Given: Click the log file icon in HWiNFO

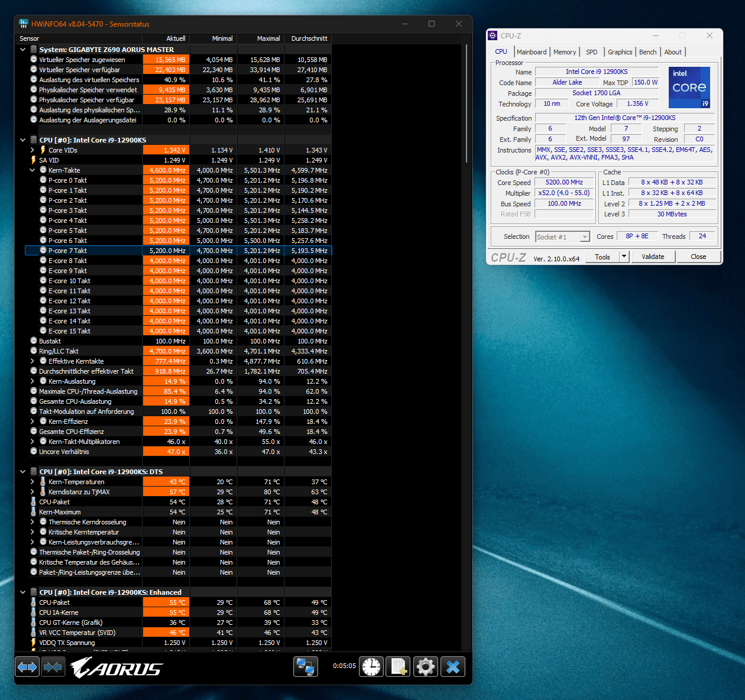Looking at the screenshot, I should point(399,667).
